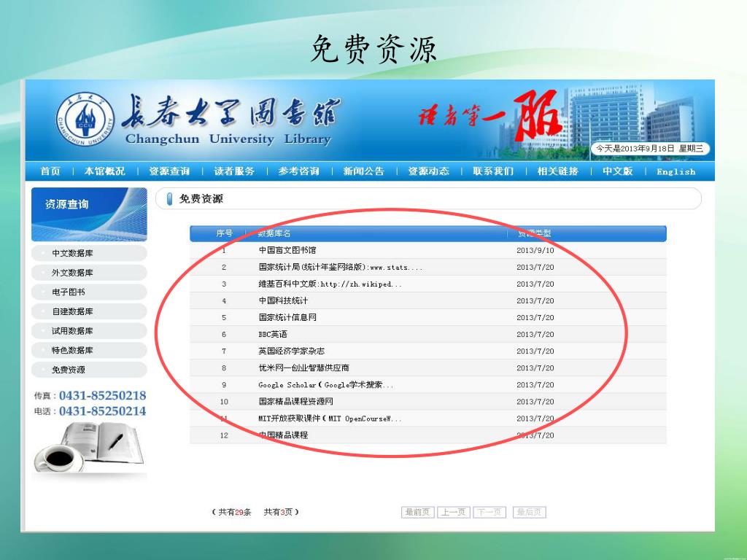
Task: Click the 免费资源 section heading bar
Action: click(x=428, y=198)
